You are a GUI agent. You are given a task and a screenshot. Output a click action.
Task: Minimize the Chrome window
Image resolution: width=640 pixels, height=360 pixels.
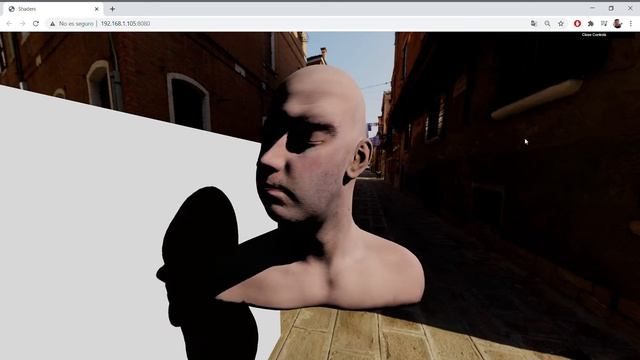[x=592, y=8]
